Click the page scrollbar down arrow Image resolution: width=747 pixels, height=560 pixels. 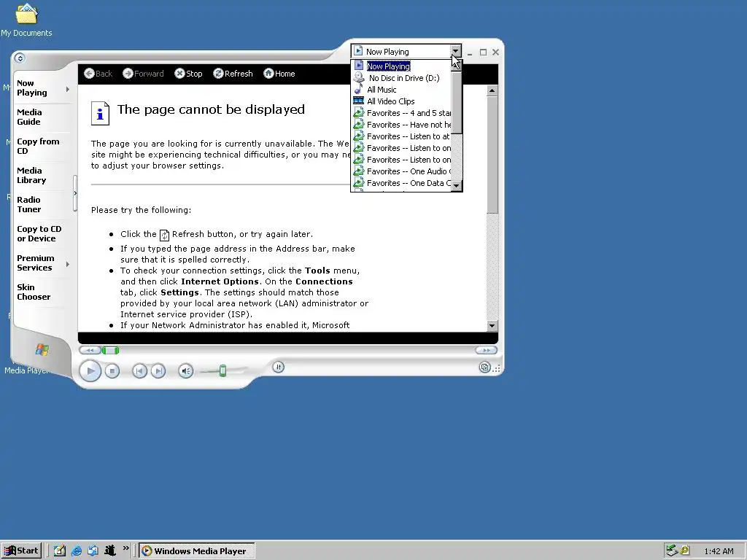tap(492, 326)
